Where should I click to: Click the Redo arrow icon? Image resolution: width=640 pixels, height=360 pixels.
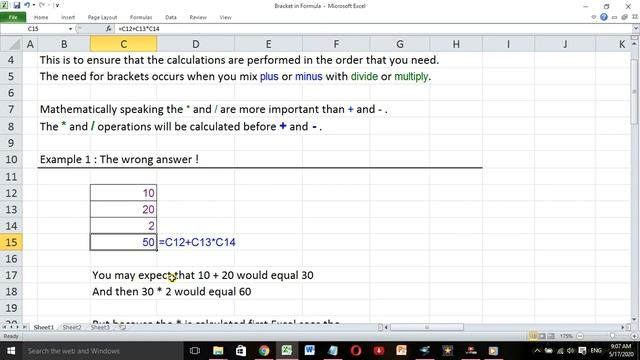42,5
